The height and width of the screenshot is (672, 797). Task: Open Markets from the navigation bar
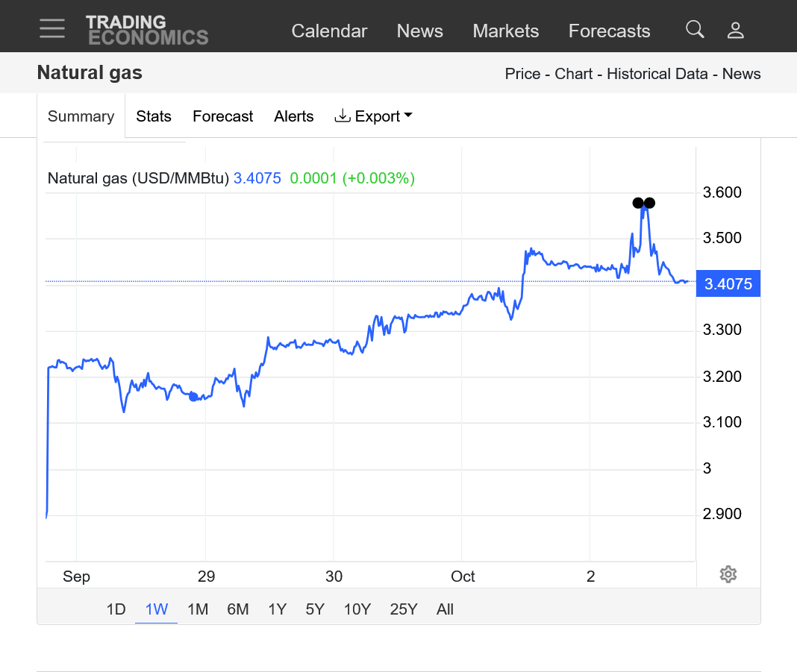click(505, 31)
